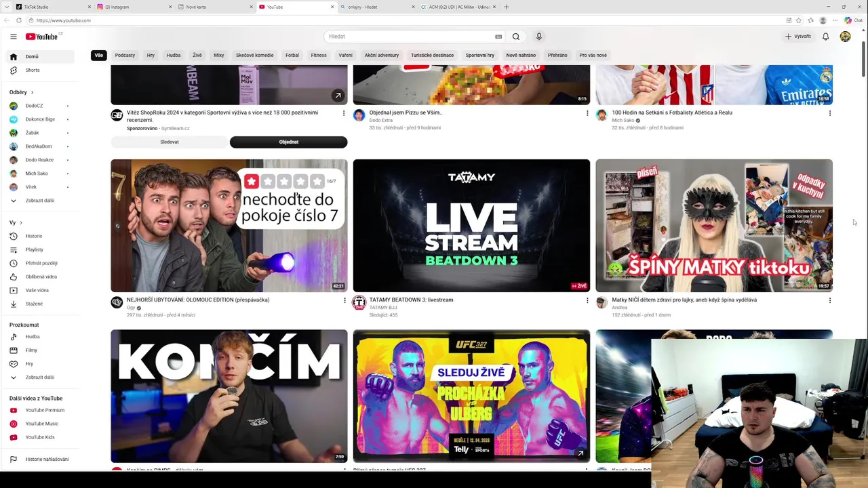868x488 pixels.
Task: Select the Fotbal filter chip
Action: [292, 56]
